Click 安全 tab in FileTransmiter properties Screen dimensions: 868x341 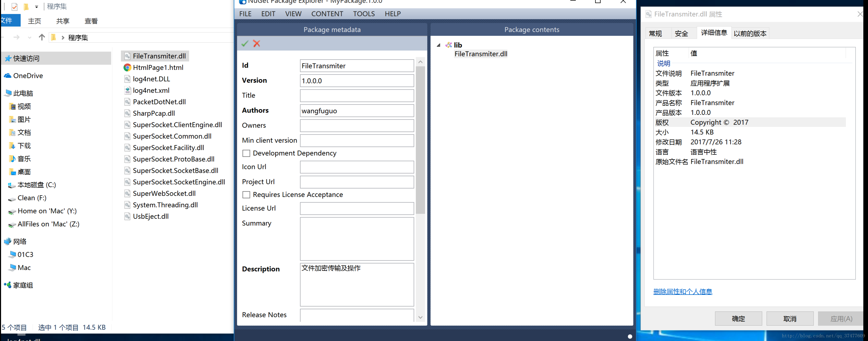[682, 33]
